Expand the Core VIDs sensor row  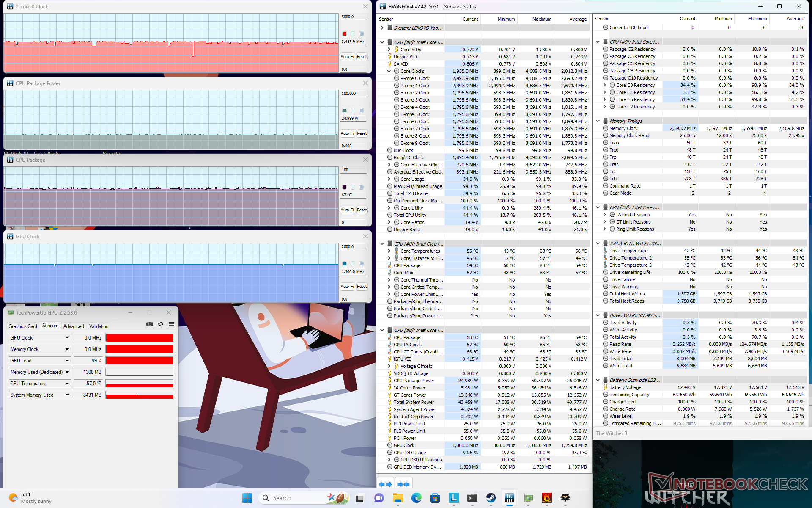click(389, 50)
